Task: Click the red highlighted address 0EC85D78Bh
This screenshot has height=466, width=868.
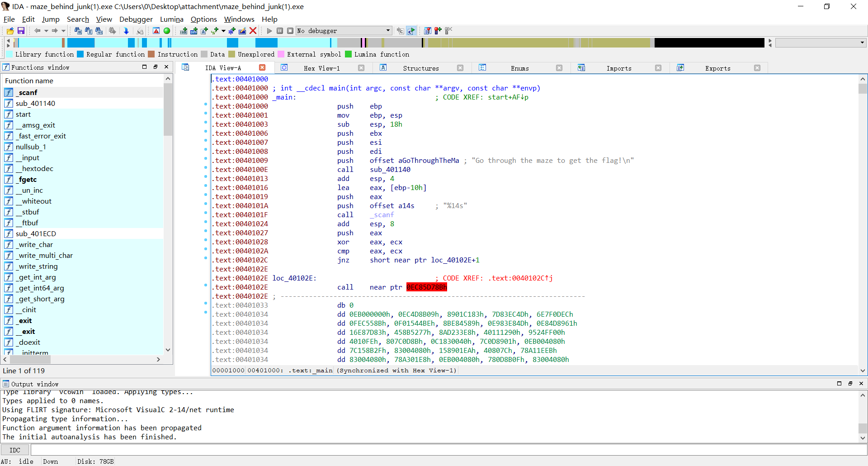Action: (x=426, y=287)
